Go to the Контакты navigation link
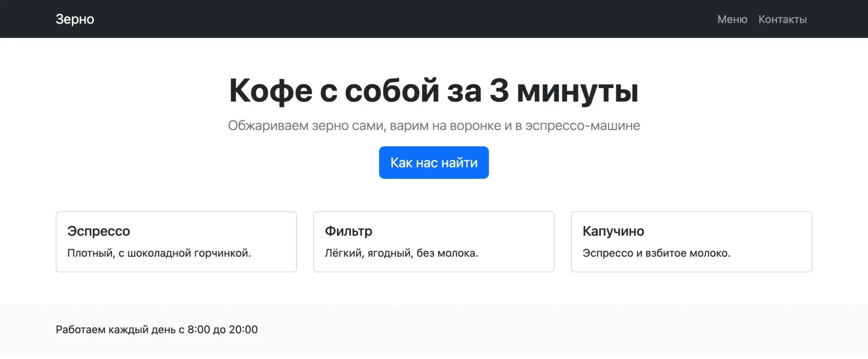This screenshot has width=868, height=359. (x=783, y=19)
